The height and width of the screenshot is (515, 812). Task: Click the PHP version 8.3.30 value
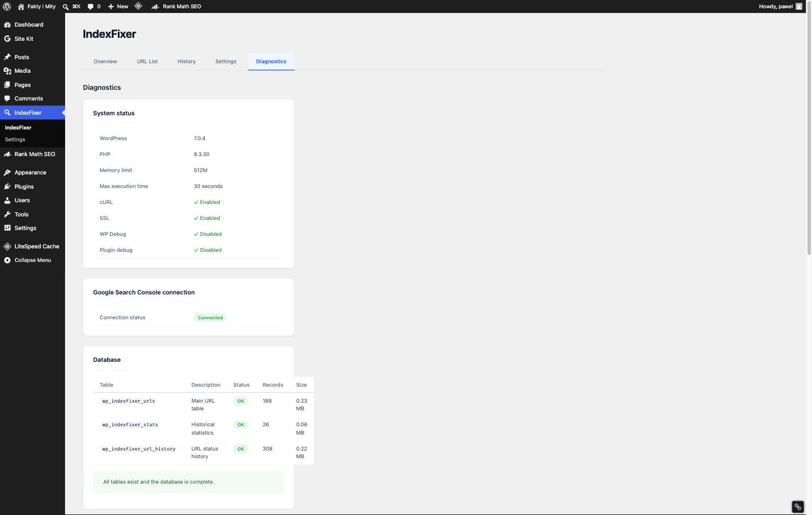(201, 154)
